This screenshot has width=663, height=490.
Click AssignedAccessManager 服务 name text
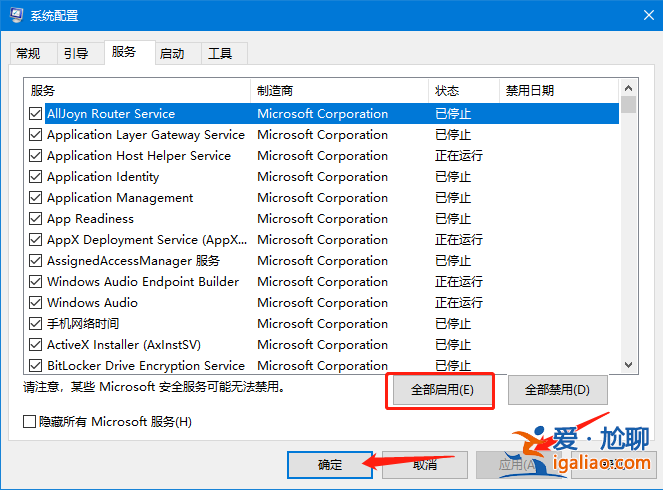pos(133,260)
